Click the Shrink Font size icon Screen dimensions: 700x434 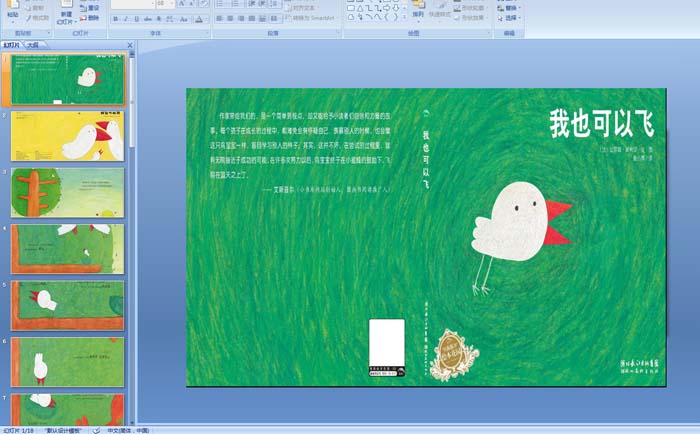(x=192, y=4)
